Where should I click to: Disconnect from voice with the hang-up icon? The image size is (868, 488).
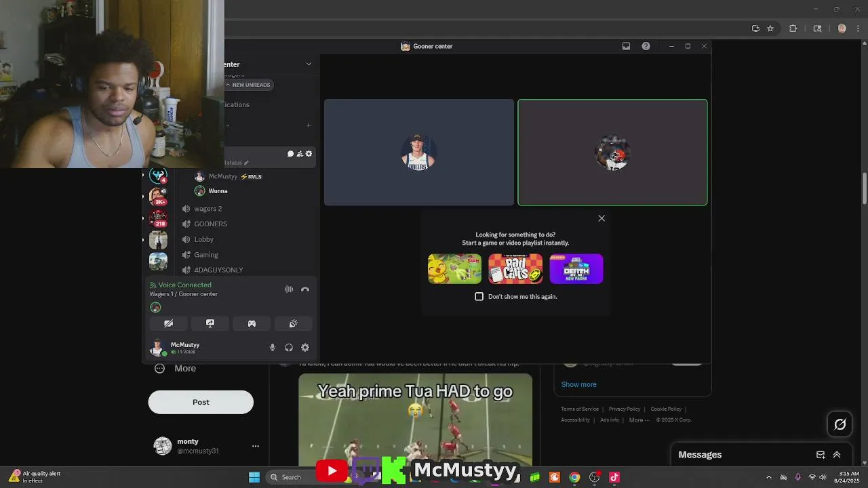[305, 289]
